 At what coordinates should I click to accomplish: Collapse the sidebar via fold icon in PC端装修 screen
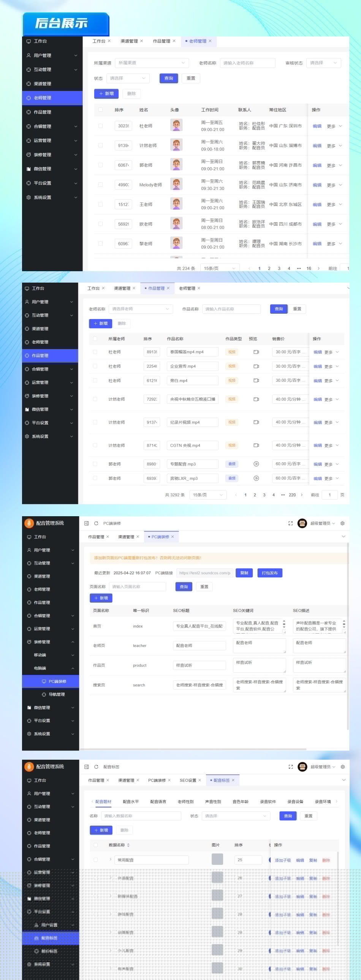[x=86, y=523]
